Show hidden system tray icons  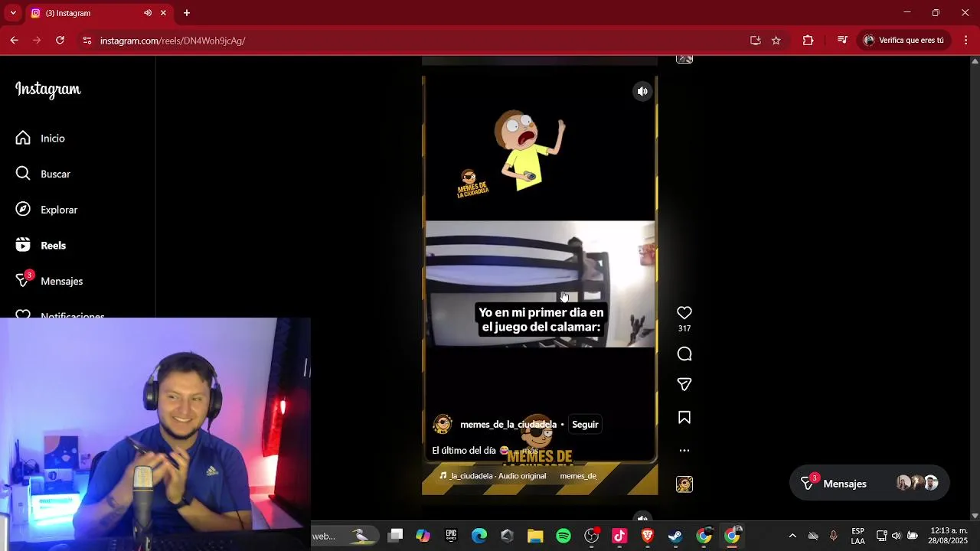coord(792,536)
